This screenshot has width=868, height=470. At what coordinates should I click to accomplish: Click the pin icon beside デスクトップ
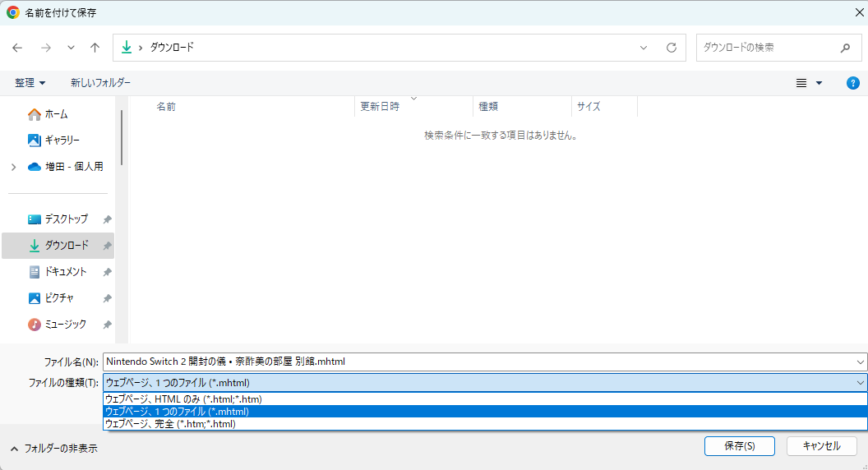click(x=108, y=219)
